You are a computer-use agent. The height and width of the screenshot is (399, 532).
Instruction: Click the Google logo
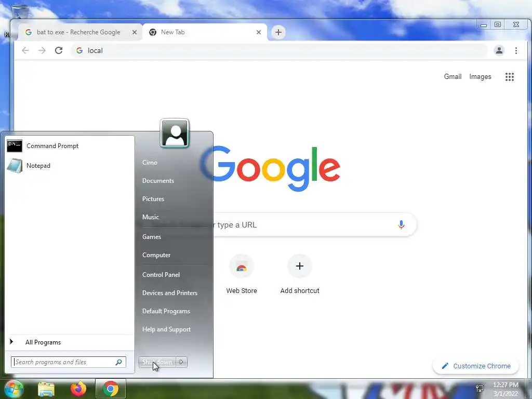270,169
